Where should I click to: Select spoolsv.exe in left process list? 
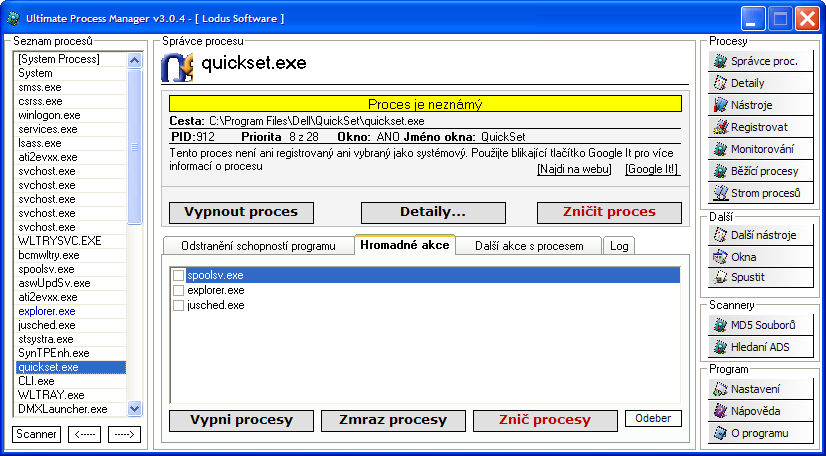click(71, 269)
